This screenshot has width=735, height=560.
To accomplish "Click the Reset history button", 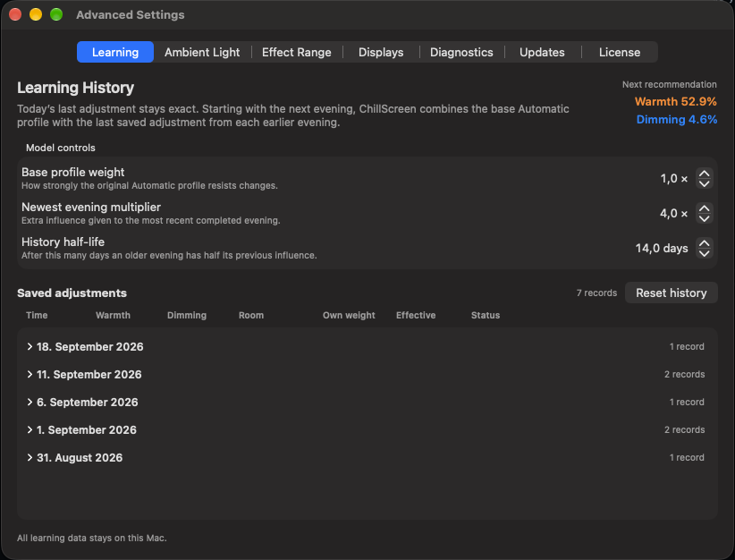I will tap(672, 293).
